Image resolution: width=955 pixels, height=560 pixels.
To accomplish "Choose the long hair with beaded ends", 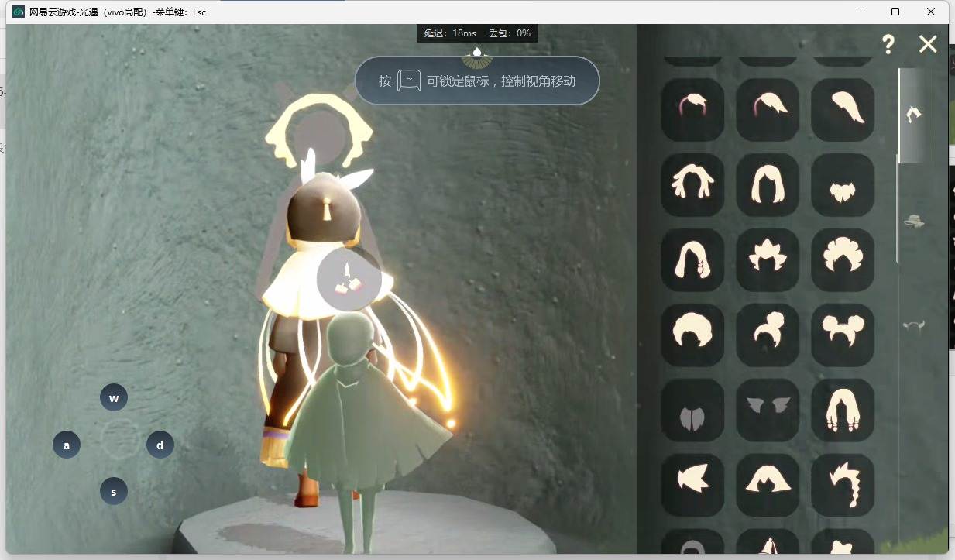I will [843, 410].
